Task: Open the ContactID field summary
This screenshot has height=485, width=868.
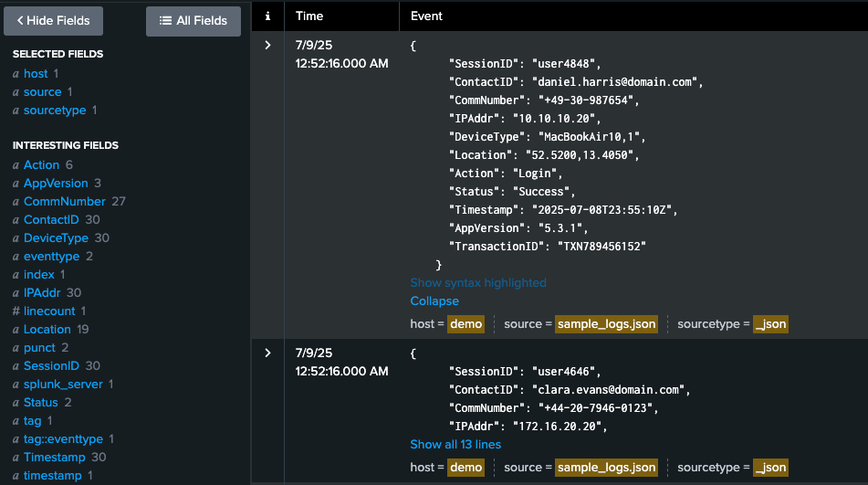Action: point(51,220)
